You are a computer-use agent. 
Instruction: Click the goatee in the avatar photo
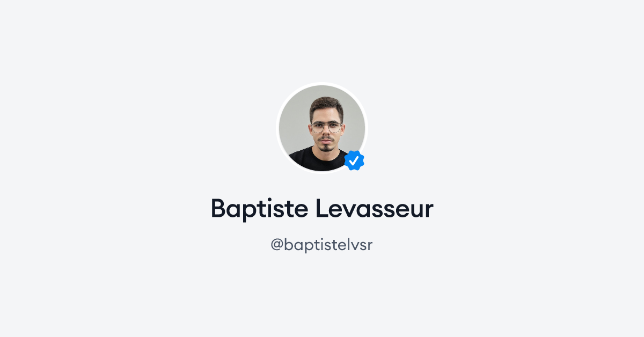pyautogui.click(x=325, y=146)
